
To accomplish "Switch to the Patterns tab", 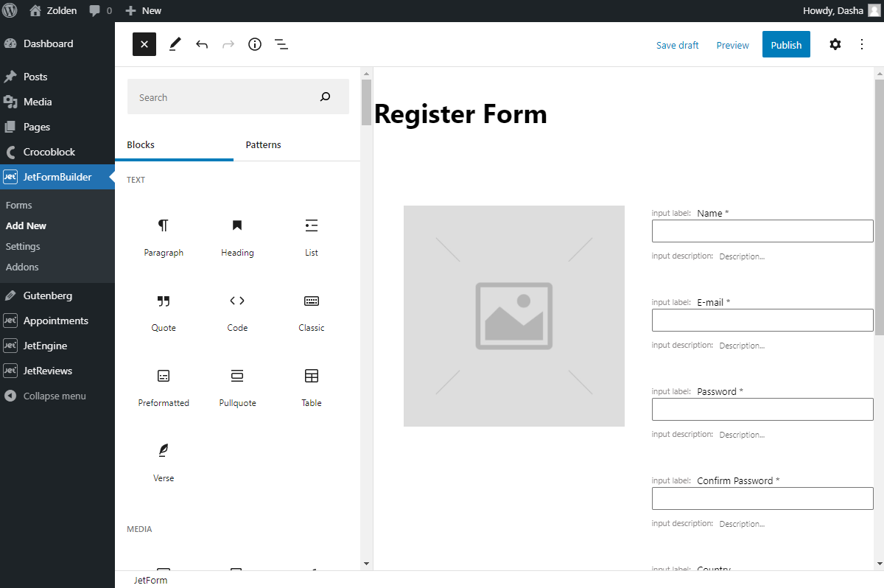I will coord(263,144).
